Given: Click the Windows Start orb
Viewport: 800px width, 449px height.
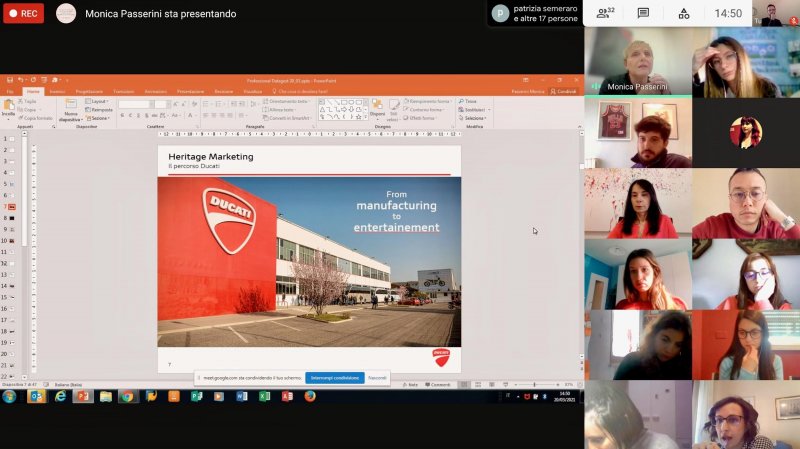Looking at the screenshot, I should click(x=9, y=396).
